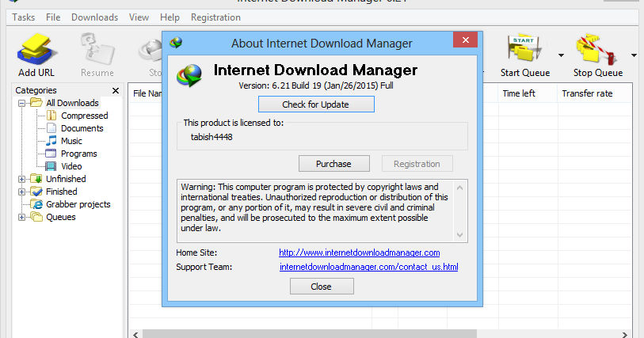Close the Categories panel
644x338 pixels.
116,90
